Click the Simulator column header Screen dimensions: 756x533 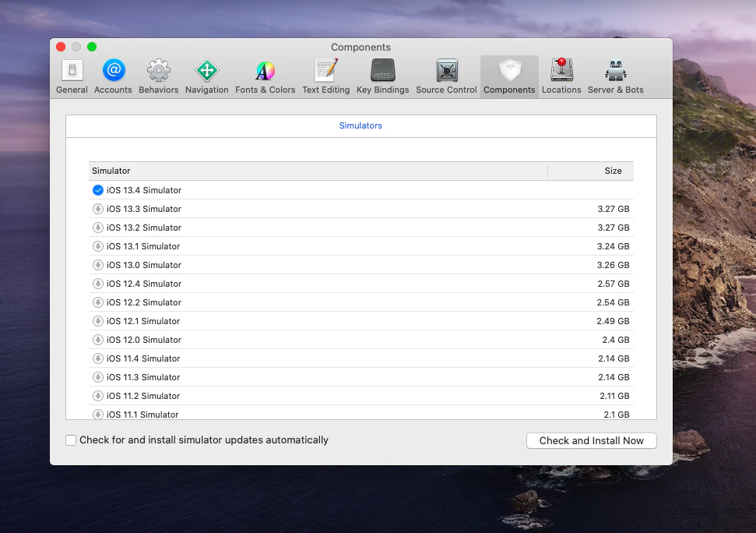click(x=318, y=171)
